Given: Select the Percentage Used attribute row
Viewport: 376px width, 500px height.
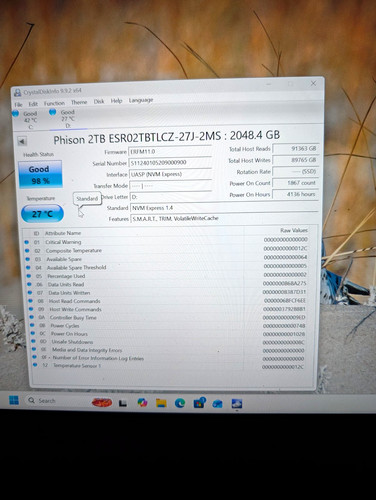Looking at the screenshot, I should tap(167, 276).
